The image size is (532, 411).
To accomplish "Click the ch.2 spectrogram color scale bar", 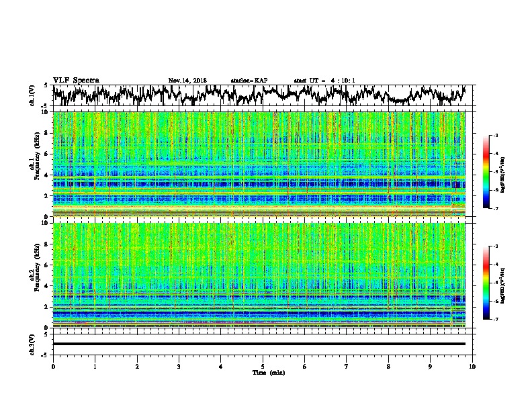I will click(486, 283).
